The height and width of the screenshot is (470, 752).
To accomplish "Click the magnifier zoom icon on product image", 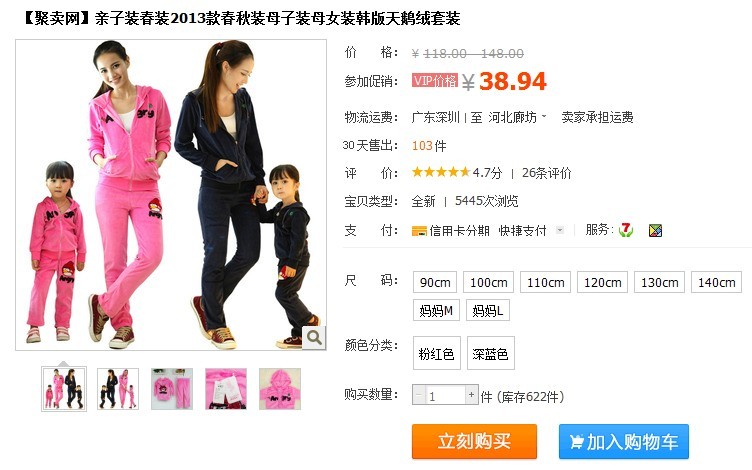I will (314, 338).
